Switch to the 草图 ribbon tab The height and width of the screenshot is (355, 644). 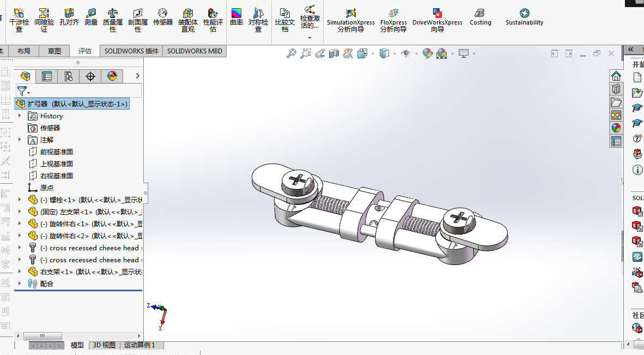54,51
